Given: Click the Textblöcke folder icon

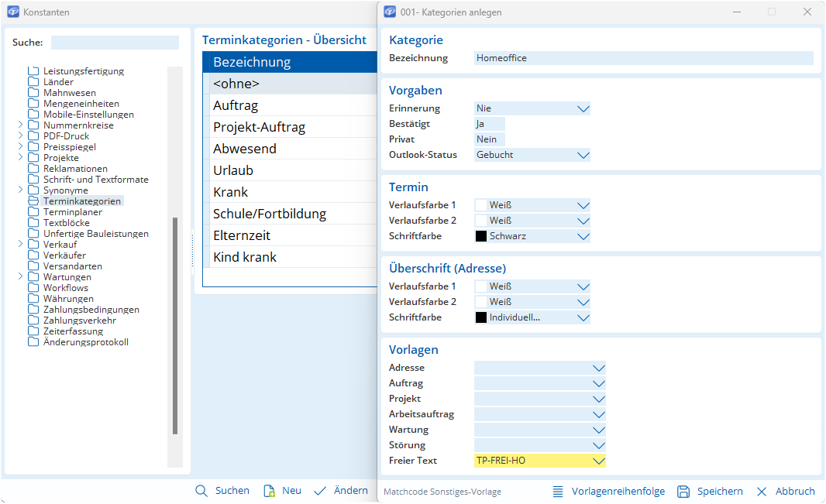Looking at the screenshot, I should (33, 222).
